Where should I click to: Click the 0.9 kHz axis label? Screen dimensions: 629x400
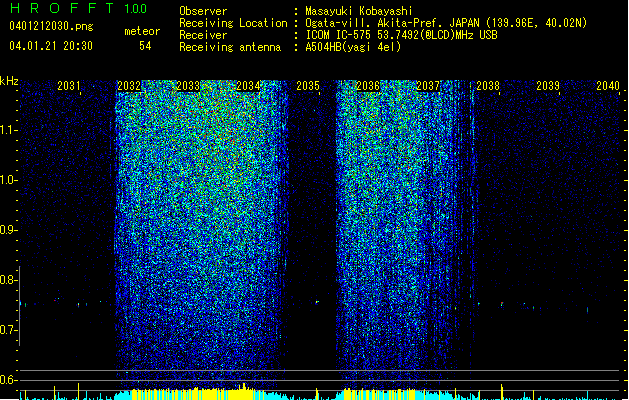[8, 230]
